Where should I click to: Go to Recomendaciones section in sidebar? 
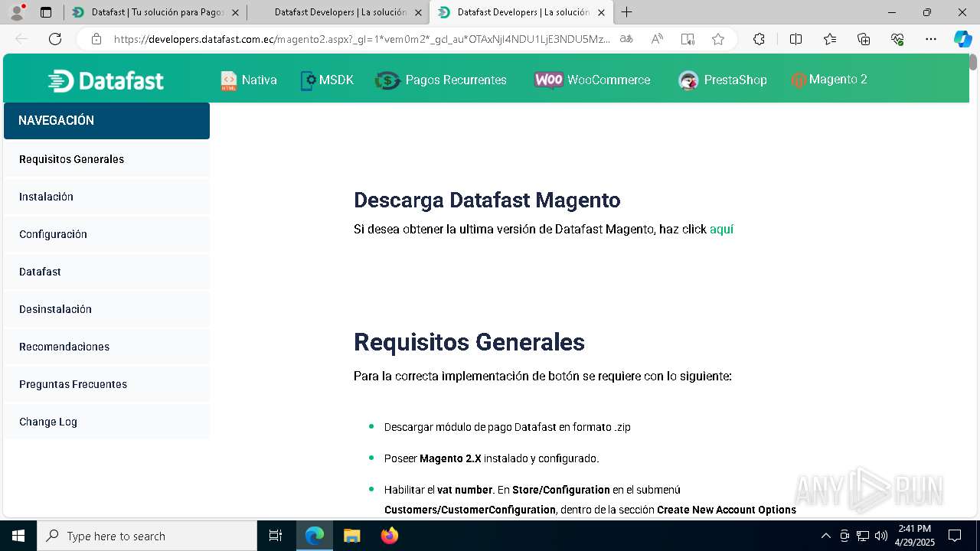pos(106,347)
